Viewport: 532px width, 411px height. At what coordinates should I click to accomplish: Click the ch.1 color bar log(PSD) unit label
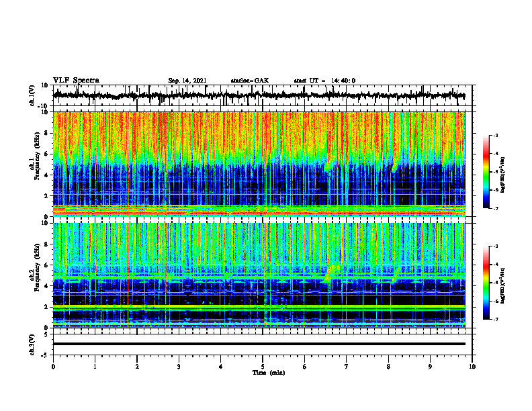pyautogui.click(x=503, y=175)
